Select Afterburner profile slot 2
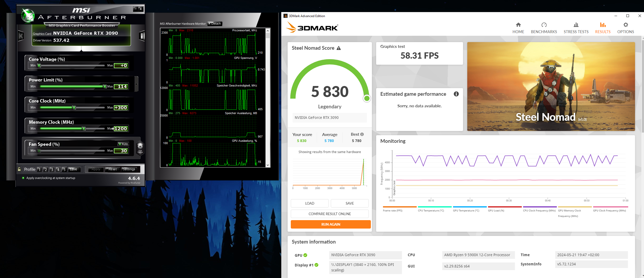Screen dimensions: 644x278 [46, 169]
